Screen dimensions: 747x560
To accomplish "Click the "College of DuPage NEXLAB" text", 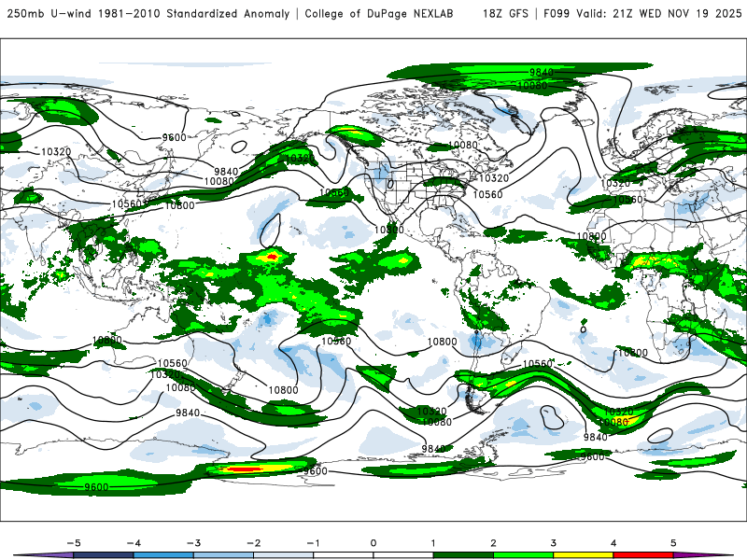I will coord(379,14).
